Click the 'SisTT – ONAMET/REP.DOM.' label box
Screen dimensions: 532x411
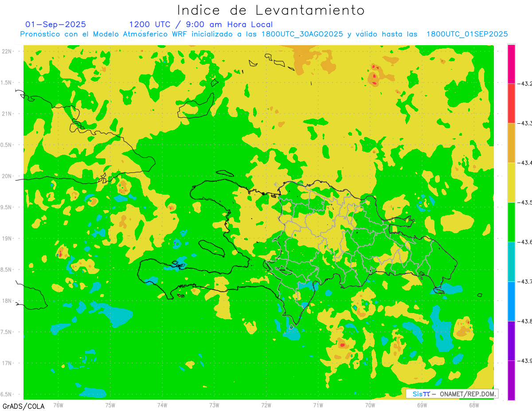452,394
